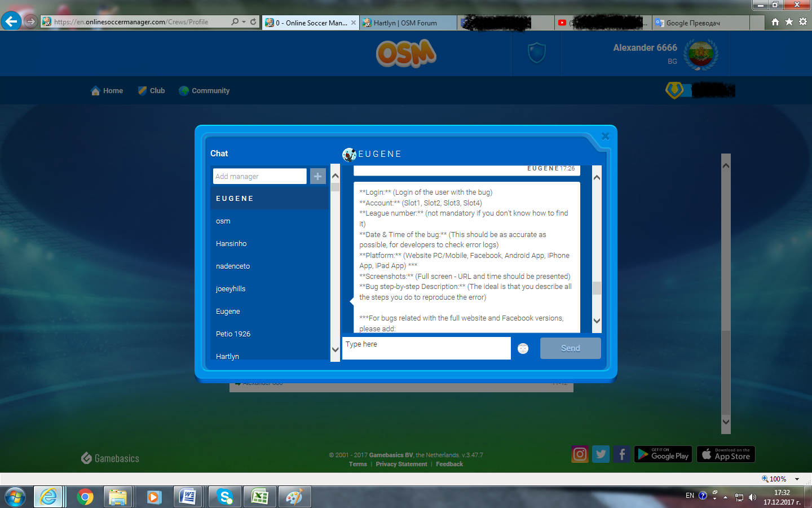Image resolution: width=812 pixels, height=508 pixels.
Task: Select the Hartlyn chat contact
Action: coord(270,355)
